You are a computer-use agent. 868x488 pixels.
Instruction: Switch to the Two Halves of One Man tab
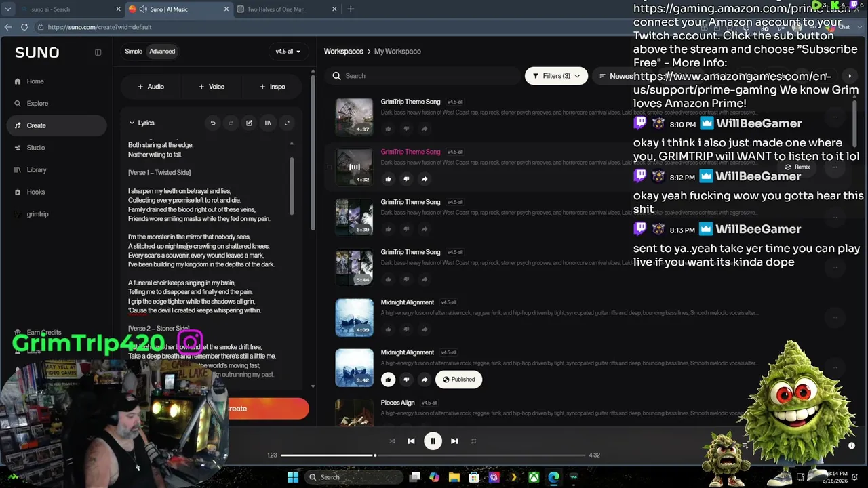(288, 9)
